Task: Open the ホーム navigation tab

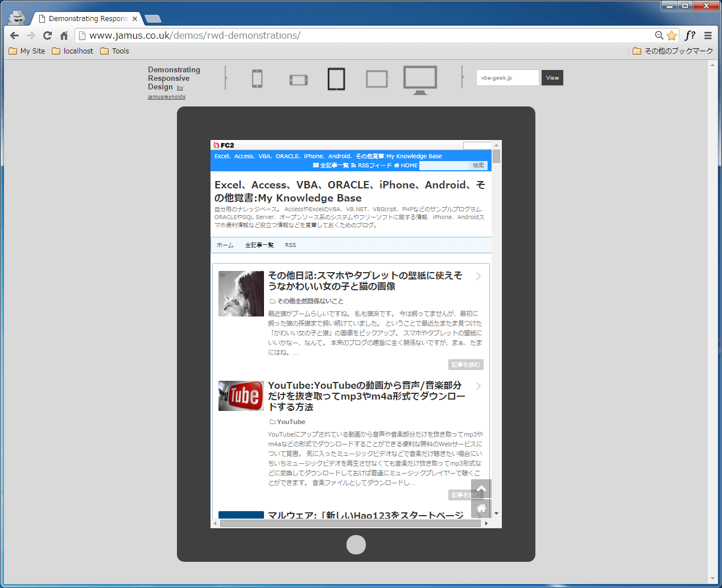Action: click(x=225, y=245)
